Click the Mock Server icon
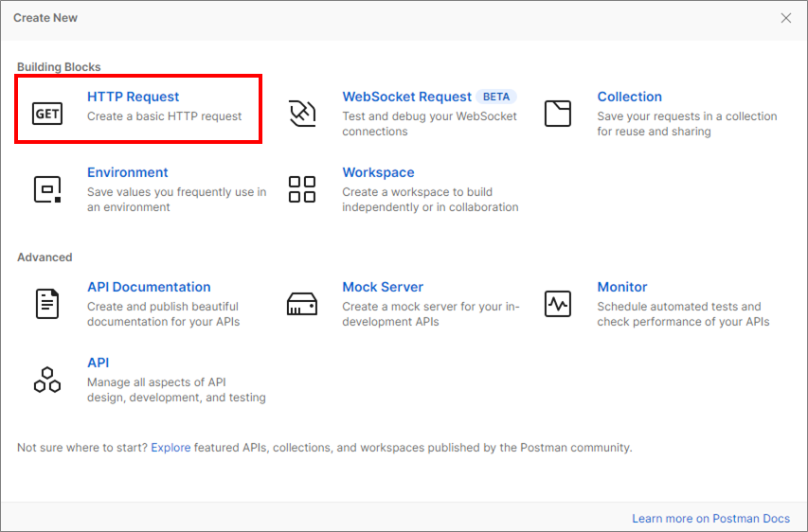This screenshot has width=808, height=532. pos(302,304)
